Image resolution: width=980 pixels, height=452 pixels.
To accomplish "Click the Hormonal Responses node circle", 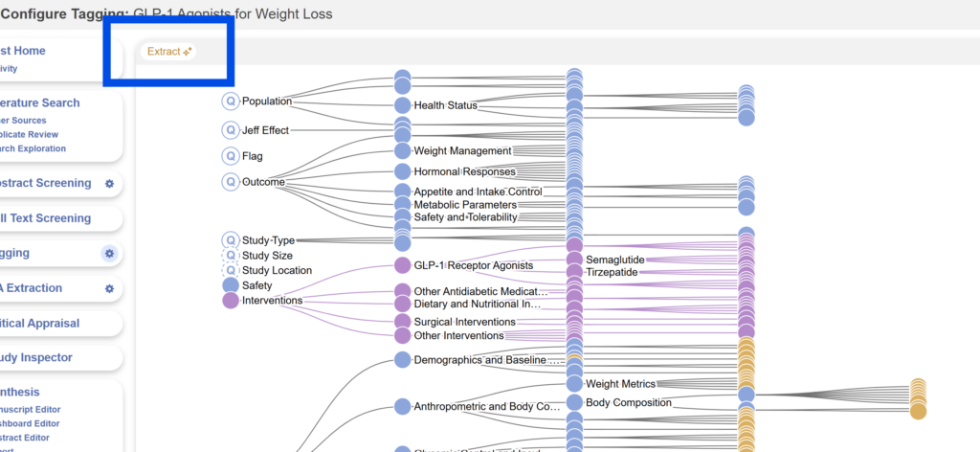I will click(x=403, y=171).
